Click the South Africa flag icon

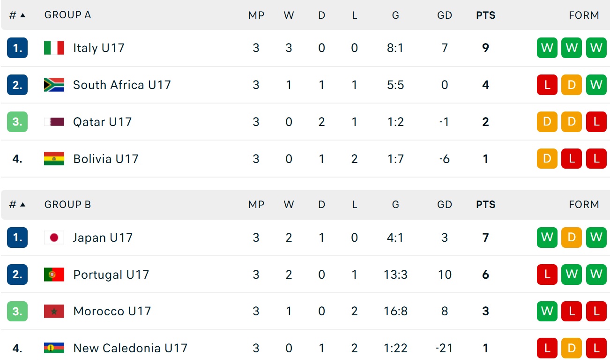54,85
